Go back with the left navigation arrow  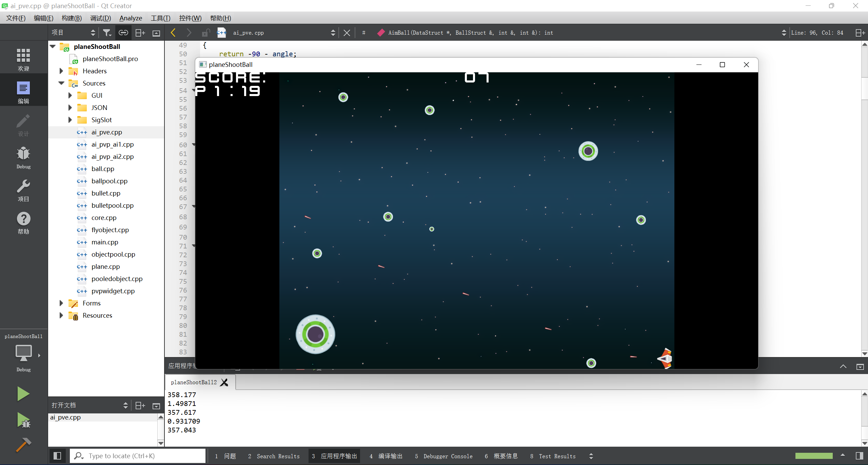[173, 33]
